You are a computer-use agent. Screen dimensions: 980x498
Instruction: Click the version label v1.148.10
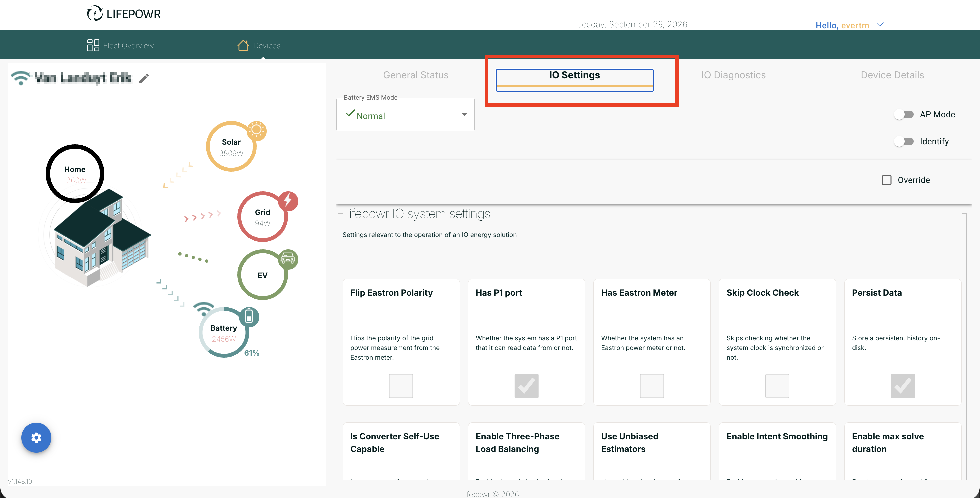click(20, 481)
